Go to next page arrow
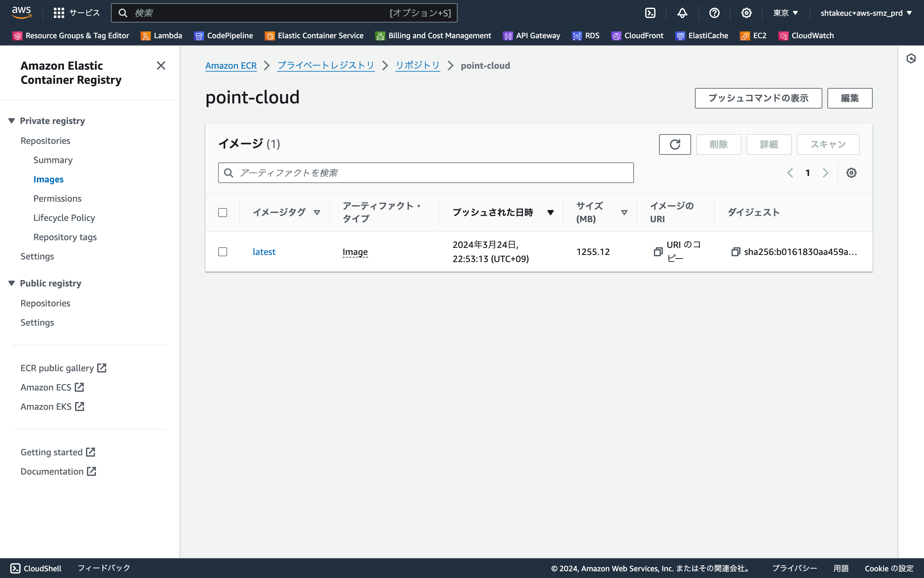Viewport: 924px width, 578px height. [826, 173]
